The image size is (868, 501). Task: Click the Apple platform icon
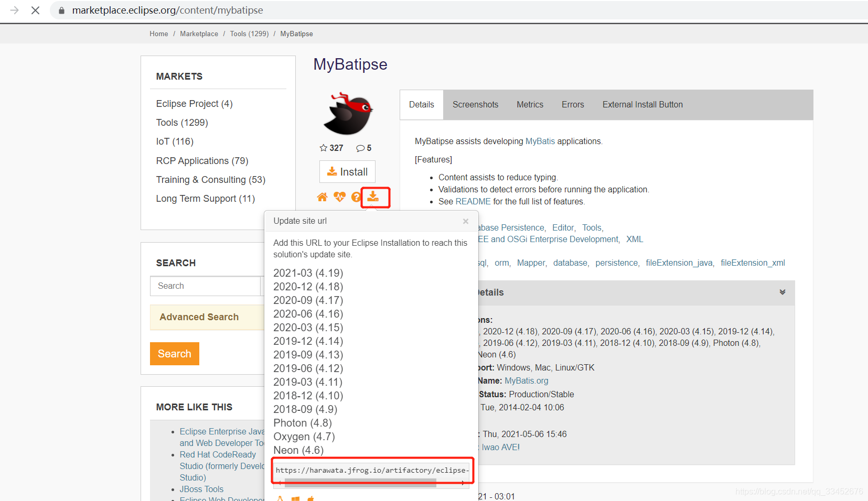click(x=310, y=499)
